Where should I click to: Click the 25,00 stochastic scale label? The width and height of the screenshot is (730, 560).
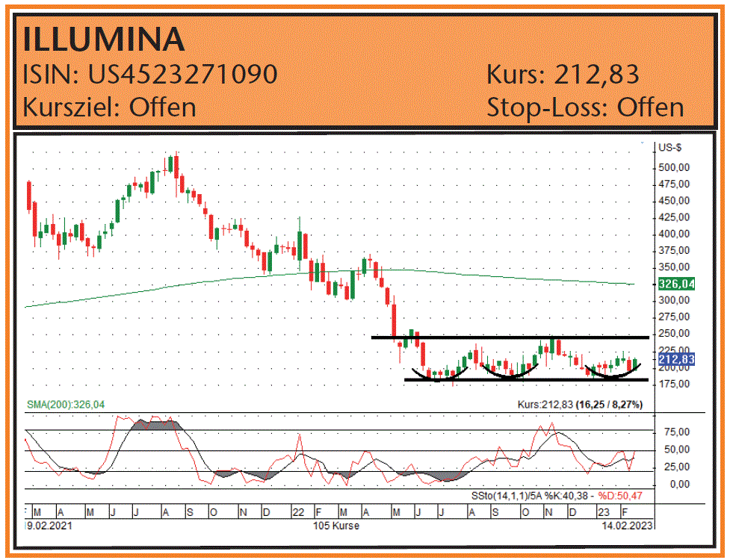(677, 467)
